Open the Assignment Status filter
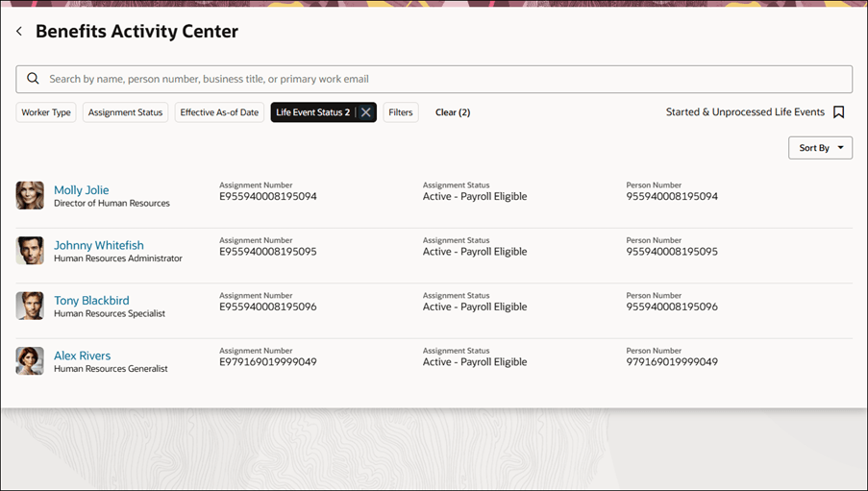868x491 pixels. 125,112
